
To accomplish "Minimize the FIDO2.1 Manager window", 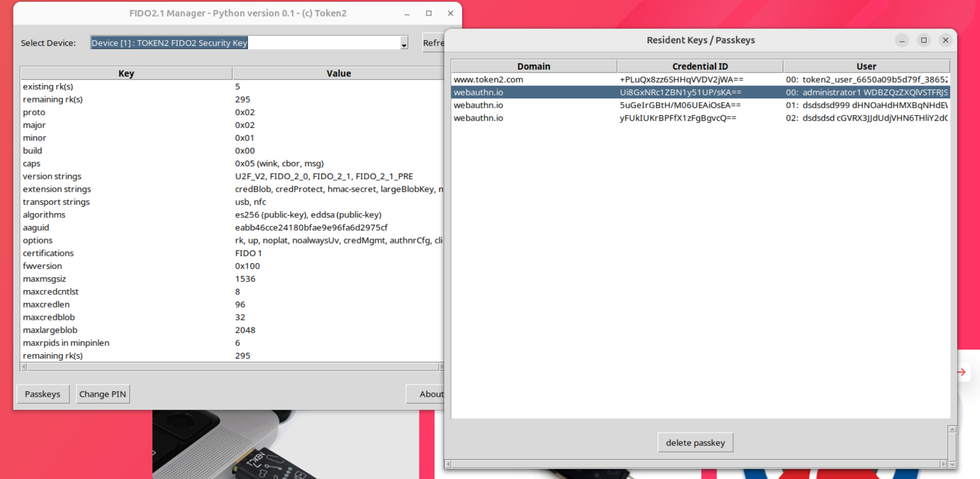I will pyautogui.click(x=407, y=14).
